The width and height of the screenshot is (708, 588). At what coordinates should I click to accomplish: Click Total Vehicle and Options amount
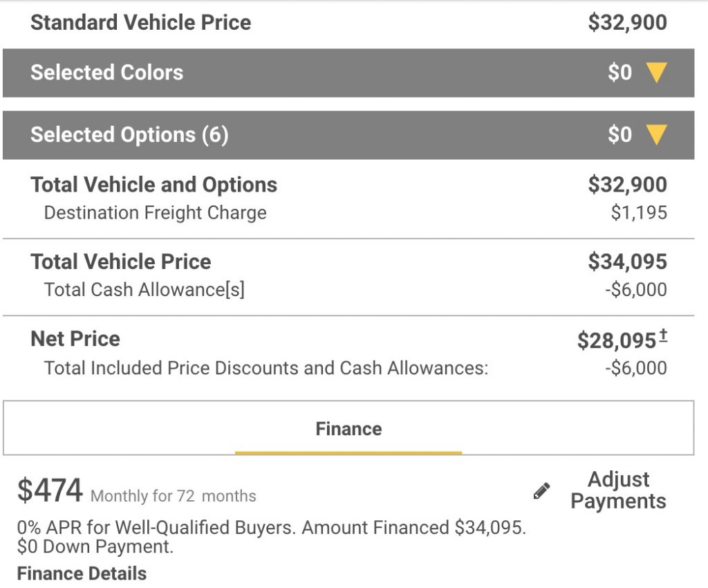[x=627, y=184]
